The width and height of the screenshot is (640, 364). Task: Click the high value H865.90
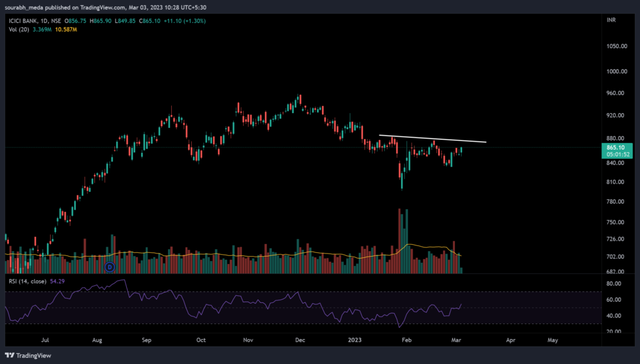[x=101, y=21]
